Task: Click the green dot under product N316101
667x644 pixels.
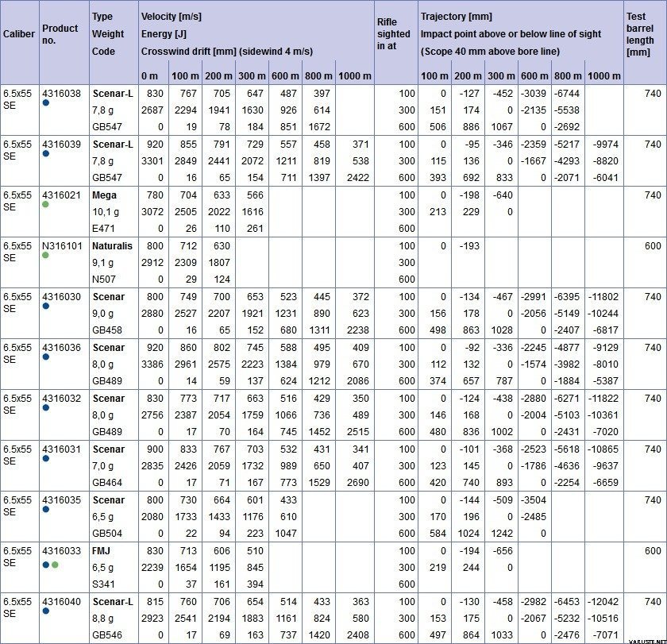Action: (x=45, y=256)
